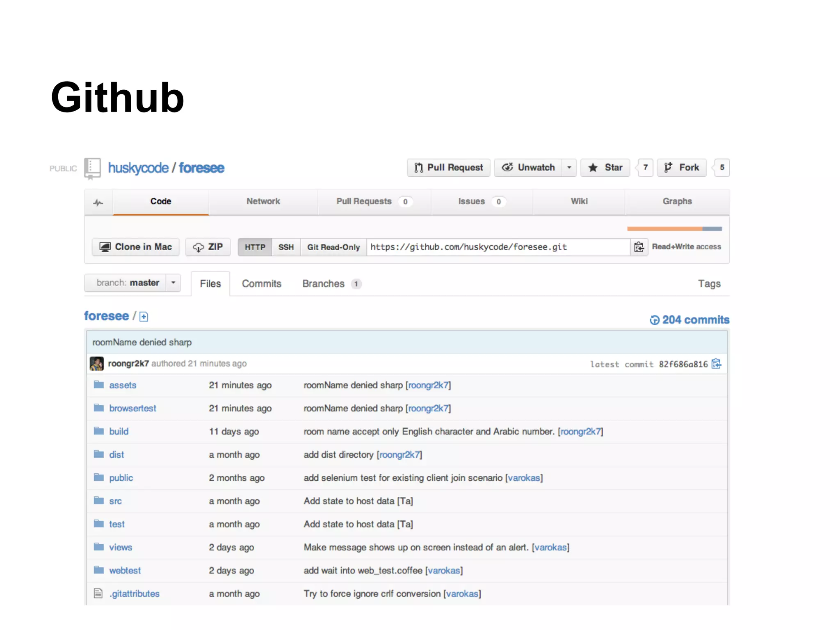The height and width of the screenshot is (630, 840).
Task: Click the Pull Request button
Action: click(x=449, y=167)
